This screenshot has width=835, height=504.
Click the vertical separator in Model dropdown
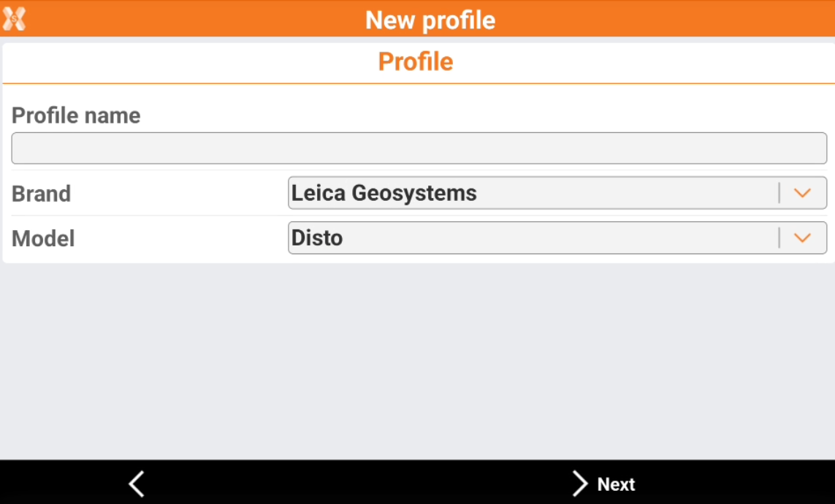pyautogui.click(x=779, y=238)
